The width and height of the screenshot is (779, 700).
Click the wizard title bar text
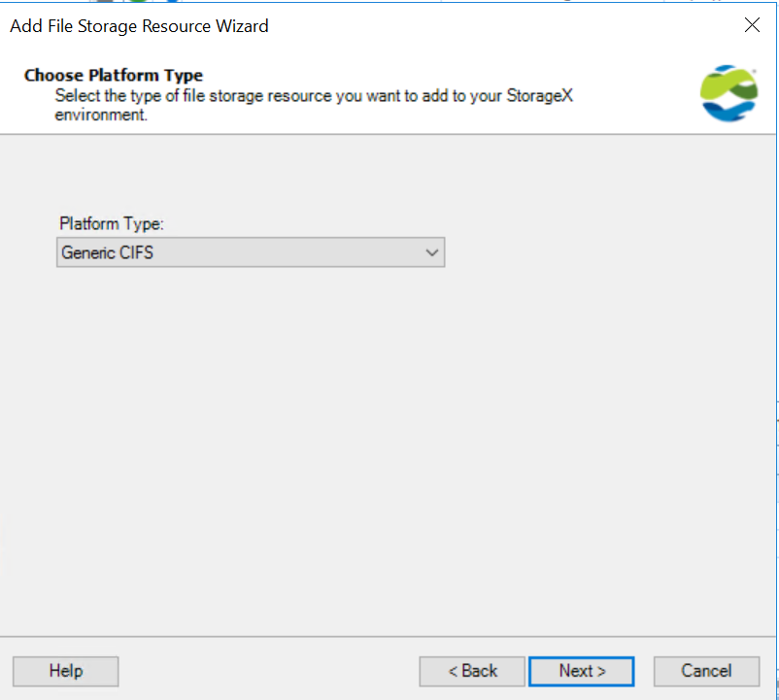coord(139,26)
